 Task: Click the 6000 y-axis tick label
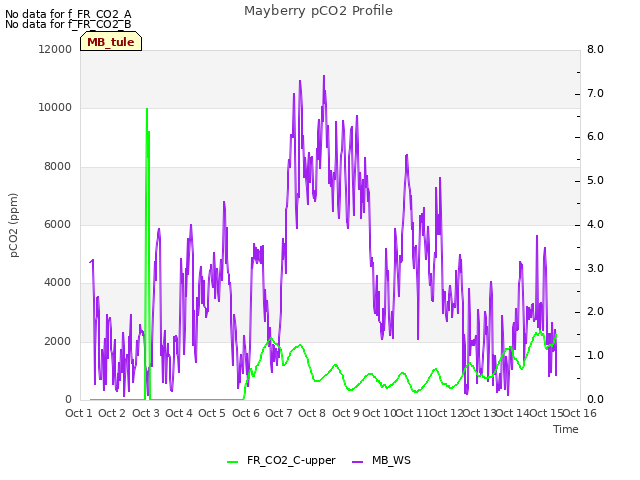(x=57, y=224)
